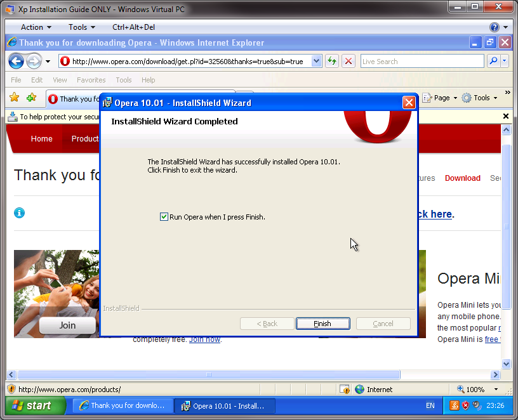Image resolution: width=518 pixels, height=420 pixels.
Task: Click the 'Join now' hyperlink
Action: tap(204, 339)
